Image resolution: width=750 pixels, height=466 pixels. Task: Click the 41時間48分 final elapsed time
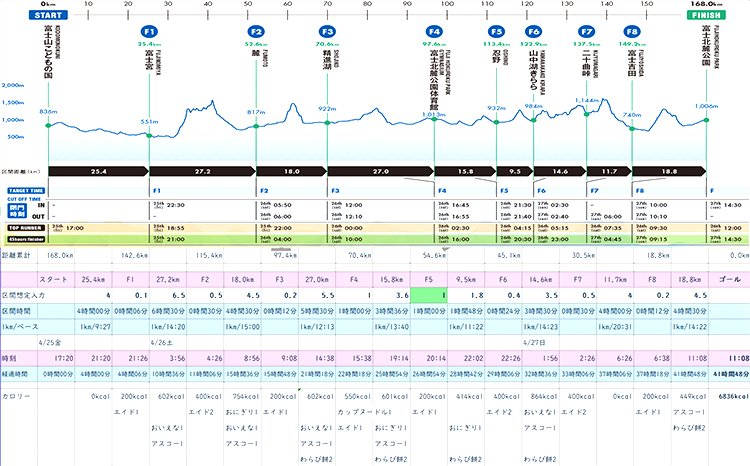coord(731,374)
